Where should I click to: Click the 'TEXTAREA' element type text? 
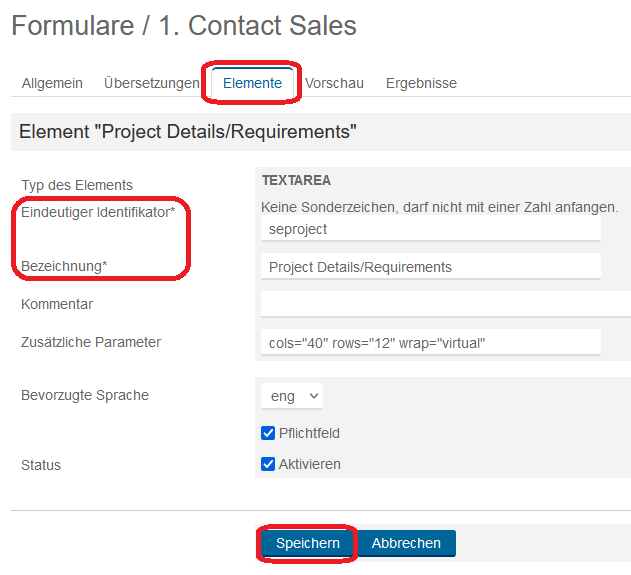point(296,181)
